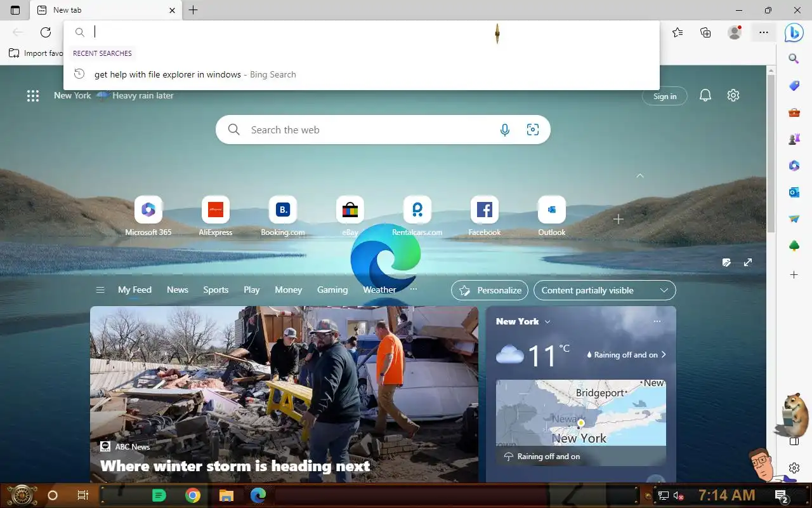The image size is (812, 508).
Task: Open notifications bell icon
Action: point(705,96)
